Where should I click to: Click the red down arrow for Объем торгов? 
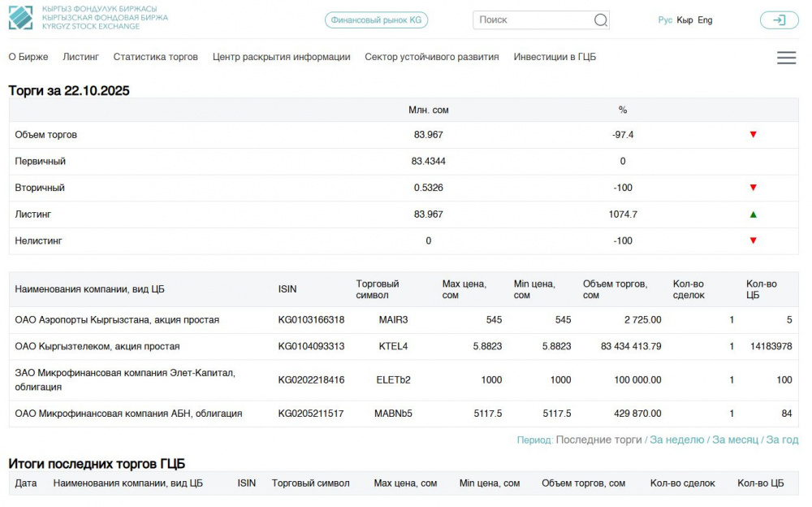tap(753, 135)
